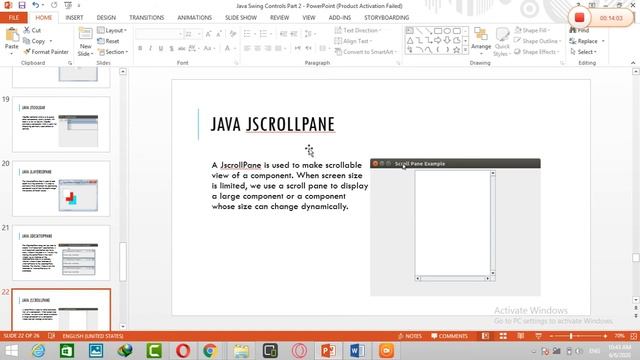Open the Section dropdown

pyautogui.click(x=113, y=52)
